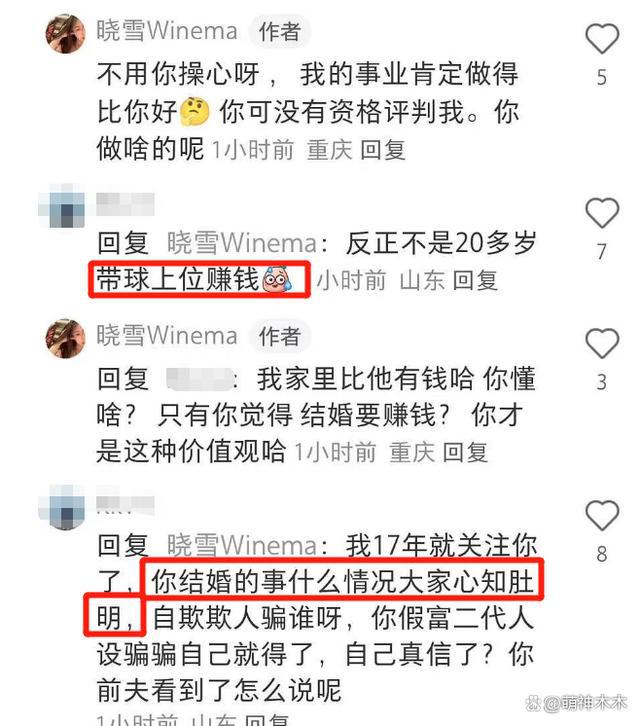
Task: Tap the 作者 badge on the third comment
Action: [280, 336]
